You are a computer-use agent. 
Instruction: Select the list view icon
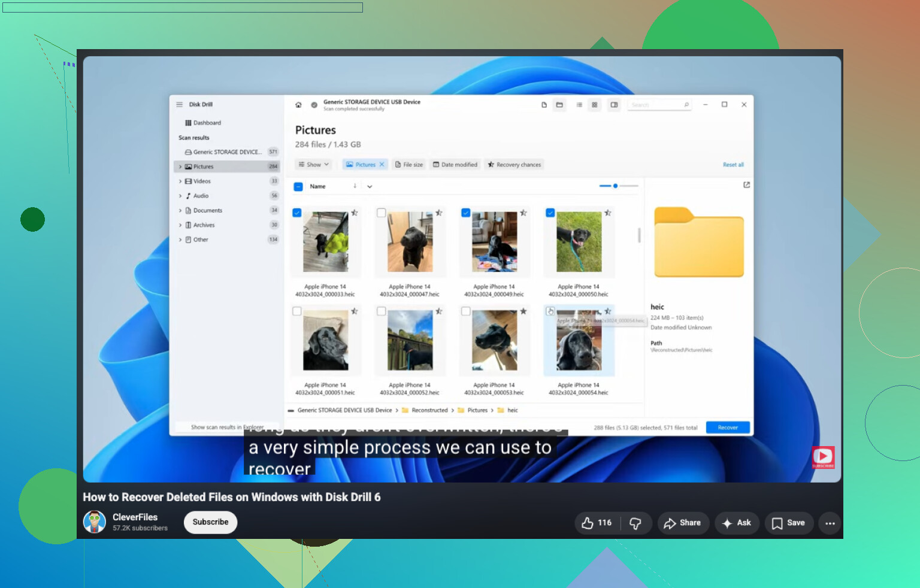tap(579, 105)
